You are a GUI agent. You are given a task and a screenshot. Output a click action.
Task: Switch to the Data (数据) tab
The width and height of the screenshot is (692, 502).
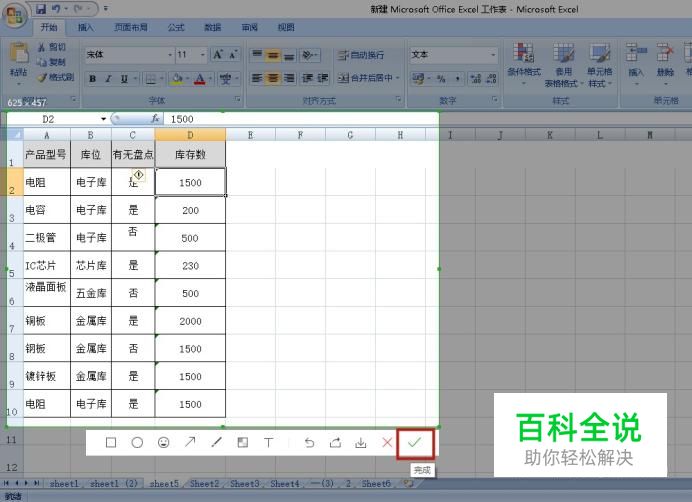coord(213,27)
